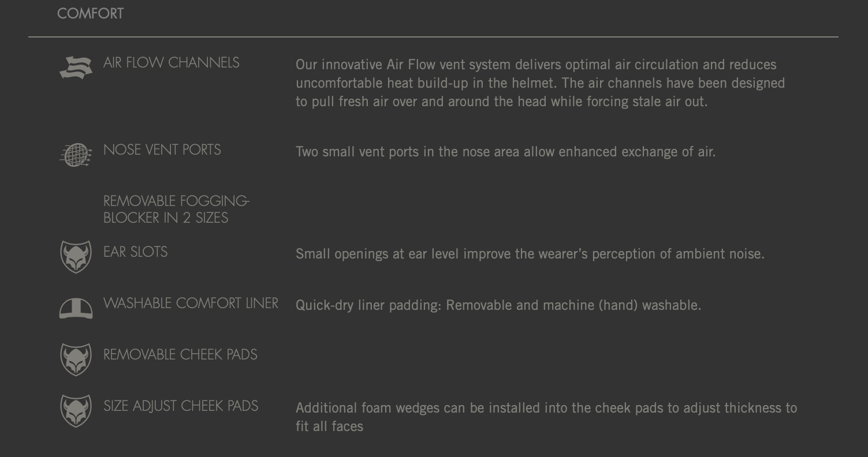This screenshot has width=868, height=457.
Task: Click the Air Flow Channels wave icon
Action: (76, 68)
